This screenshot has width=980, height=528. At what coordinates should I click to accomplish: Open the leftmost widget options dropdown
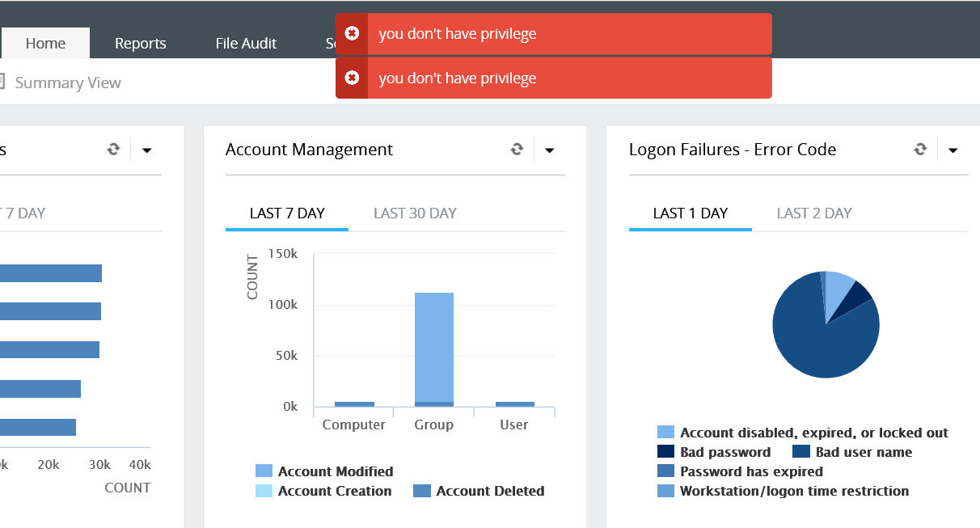[146, 150]
